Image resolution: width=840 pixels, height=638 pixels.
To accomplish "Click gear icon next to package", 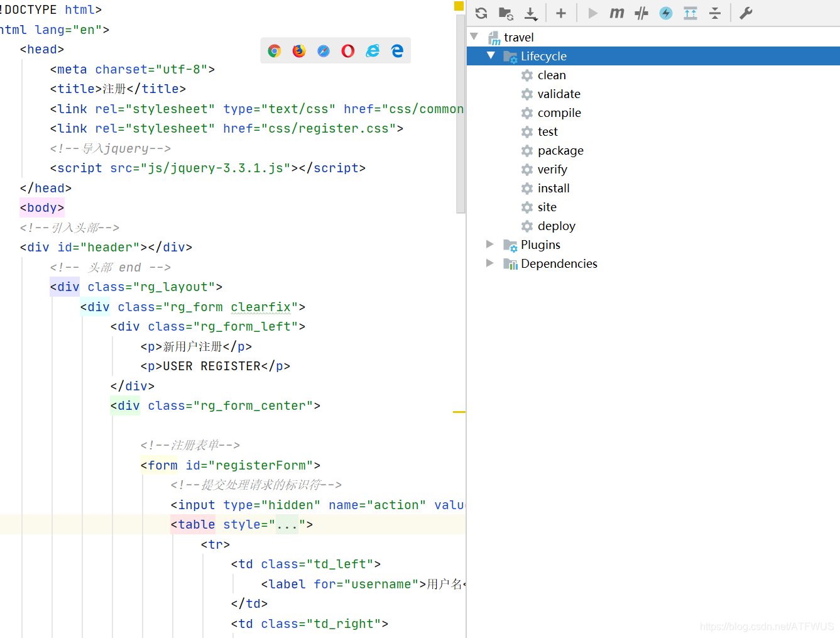I will [x=527, y=151].
